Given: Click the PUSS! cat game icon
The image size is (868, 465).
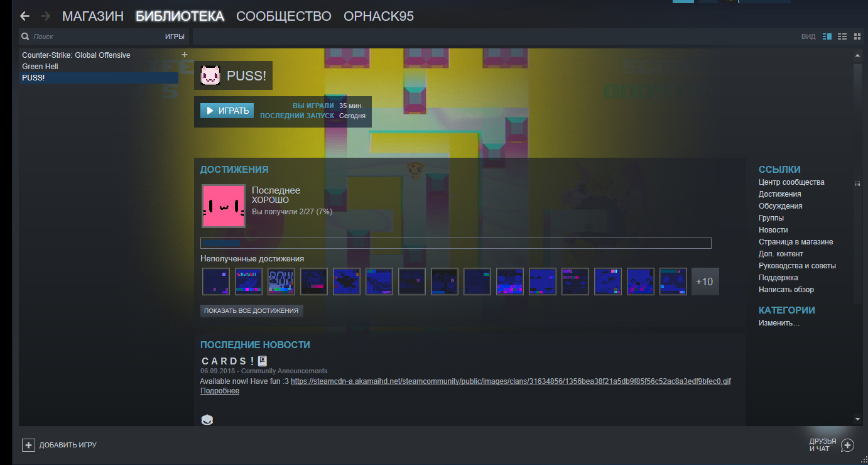Looking at the screenshot, I should coord(210,76).
